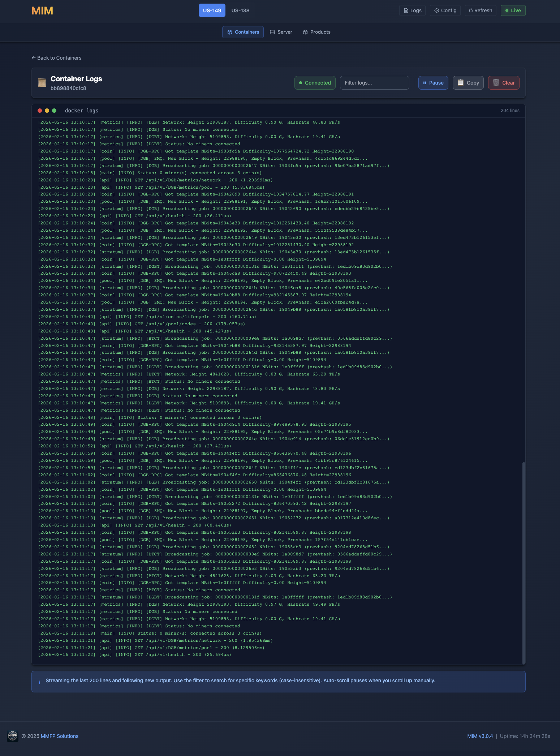Click the green terminal dot
The width and height of the screenshot is (560, 756).
pyautogui.click(x=54, y=111)
